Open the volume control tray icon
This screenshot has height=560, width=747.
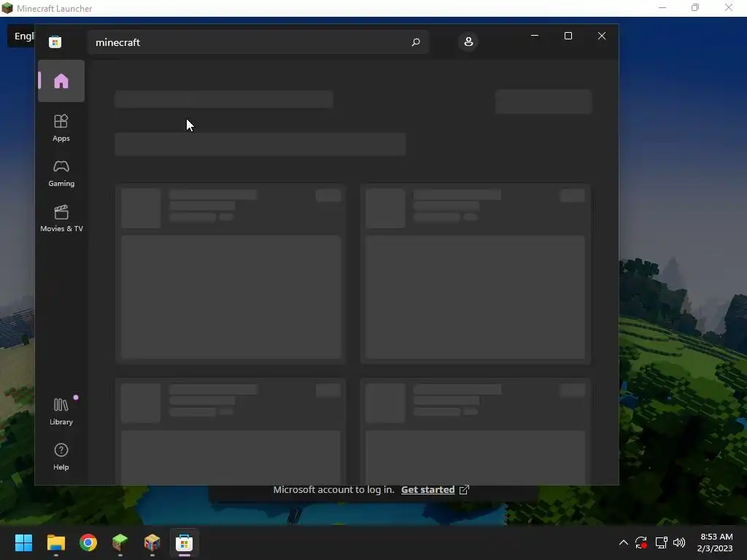679,542
